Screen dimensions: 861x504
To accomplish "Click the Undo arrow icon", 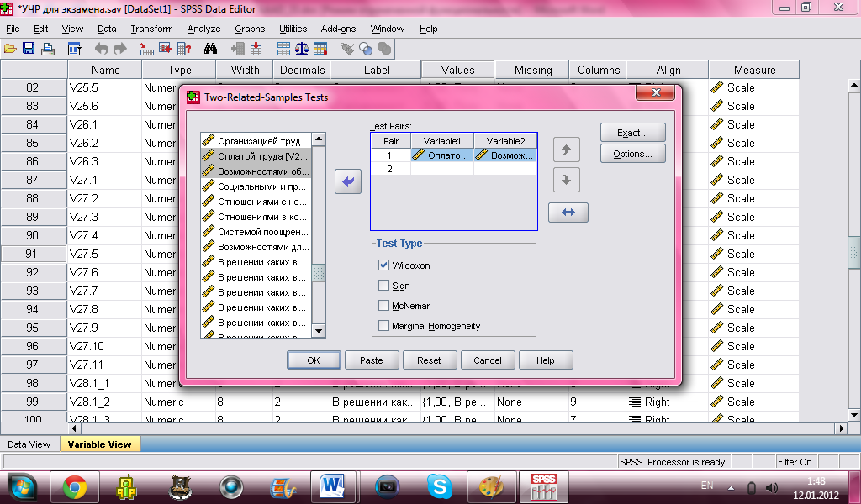I will click(x=102, y=49).
